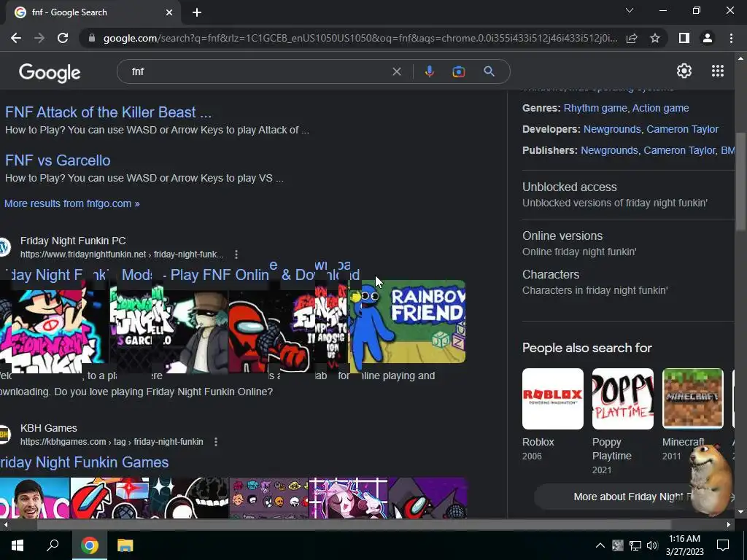Open FNF Attack of the Killer Beast result
The height and width of the screenshot is (560, 747).
108,112
